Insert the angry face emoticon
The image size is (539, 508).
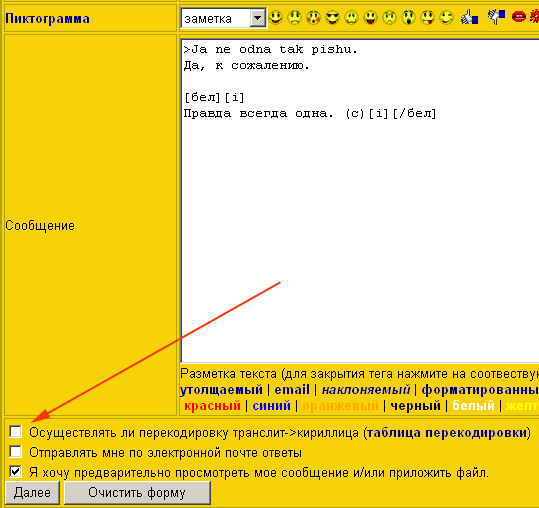pos(389,18)
